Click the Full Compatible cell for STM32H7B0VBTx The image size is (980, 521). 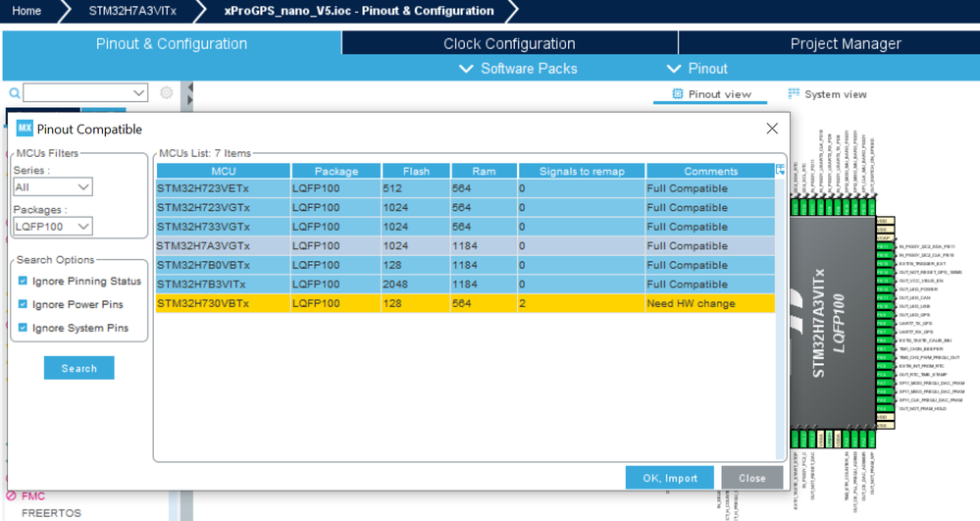[x=710, y=265]
